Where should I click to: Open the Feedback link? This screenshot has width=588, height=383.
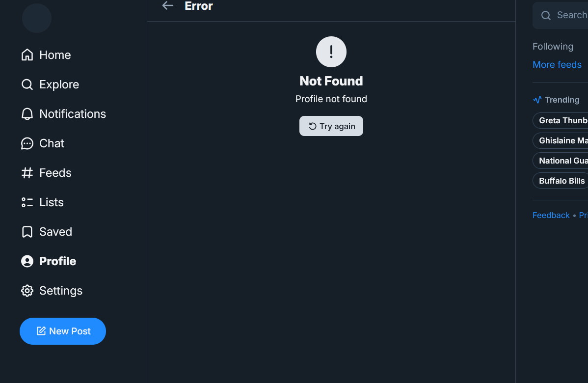coord(551,215)
